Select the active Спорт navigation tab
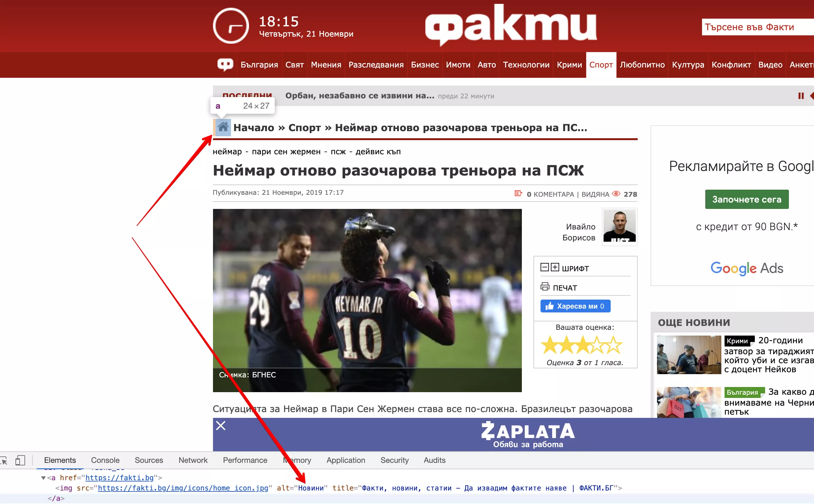Viewport: 814px width, 504px height. 601,65
